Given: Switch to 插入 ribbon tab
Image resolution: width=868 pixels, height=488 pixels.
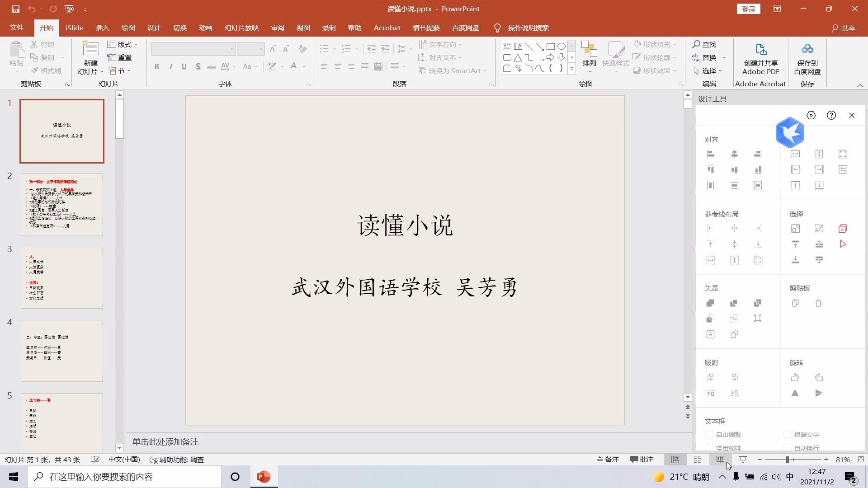Looking at the screenshot, I should coord(102,28).
